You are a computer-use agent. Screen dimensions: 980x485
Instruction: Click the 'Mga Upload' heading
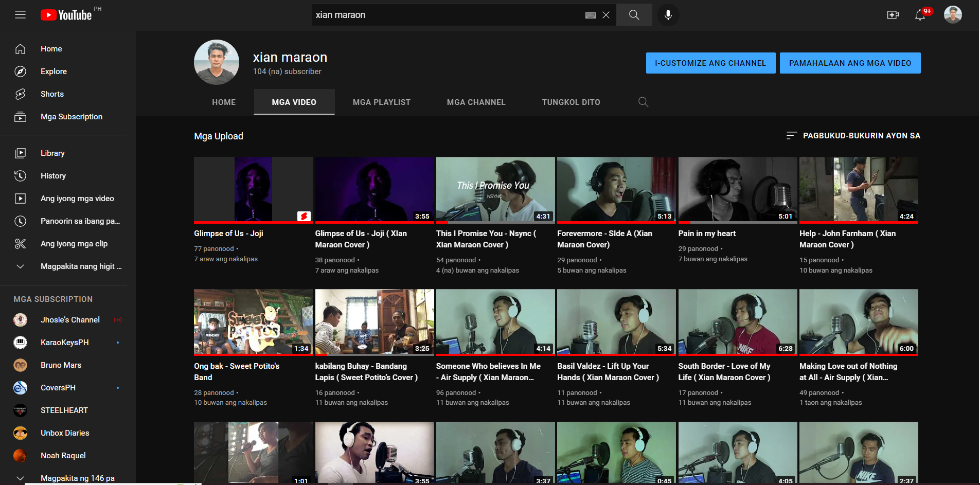219,136
